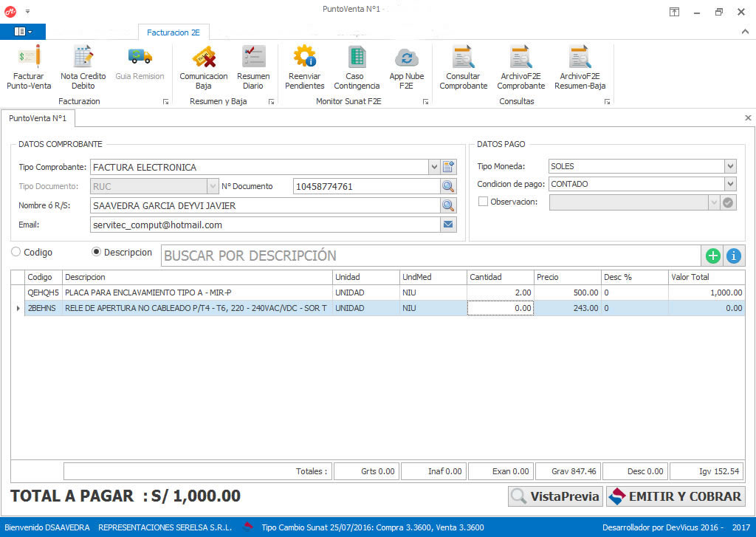Close the PuntoVenta N°1 tab
This screenshot has width=756, height=537.
748,117
